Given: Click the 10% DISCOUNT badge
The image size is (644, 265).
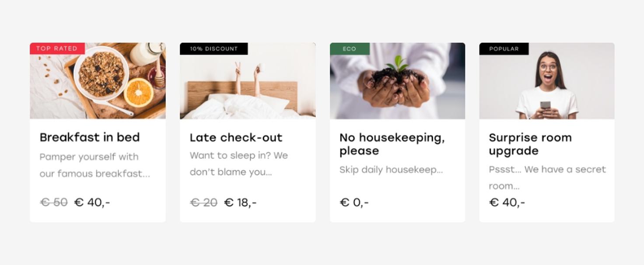Looking at the screenshot, I should [213, 49].
